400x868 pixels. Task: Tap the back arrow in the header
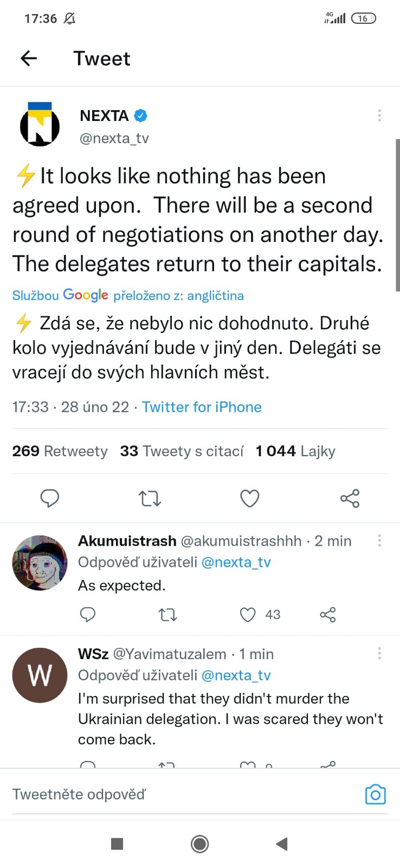point(29,59)
